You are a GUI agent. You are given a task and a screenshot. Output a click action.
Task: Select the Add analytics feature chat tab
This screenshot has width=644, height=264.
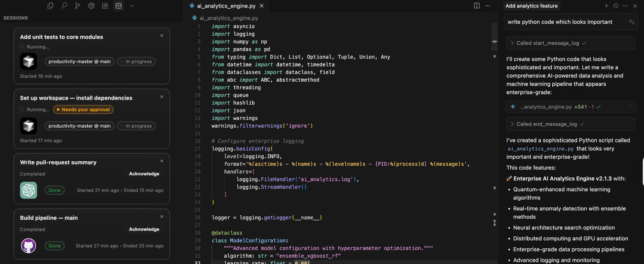[x=531, y=6]
